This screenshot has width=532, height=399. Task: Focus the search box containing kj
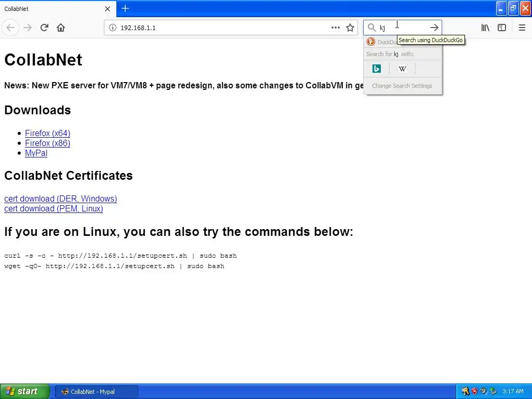(403, 28)
